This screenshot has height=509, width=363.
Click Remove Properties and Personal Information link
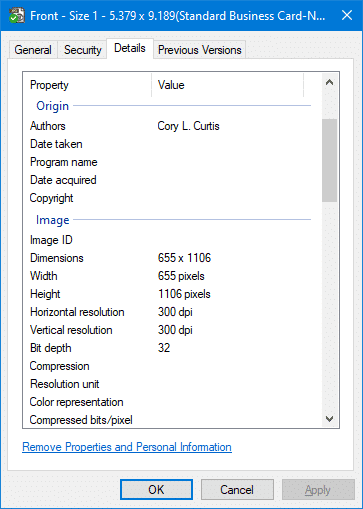point(127,447)
